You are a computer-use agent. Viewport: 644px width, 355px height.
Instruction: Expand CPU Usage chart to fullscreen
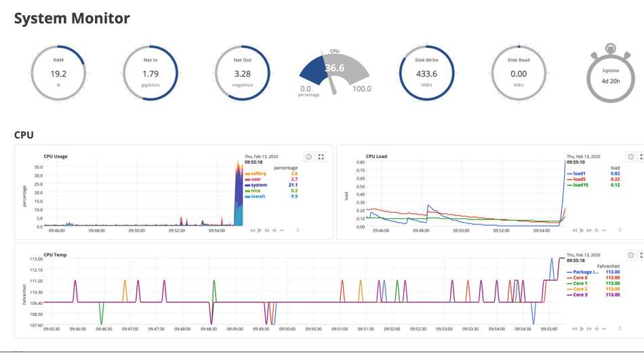321,156
